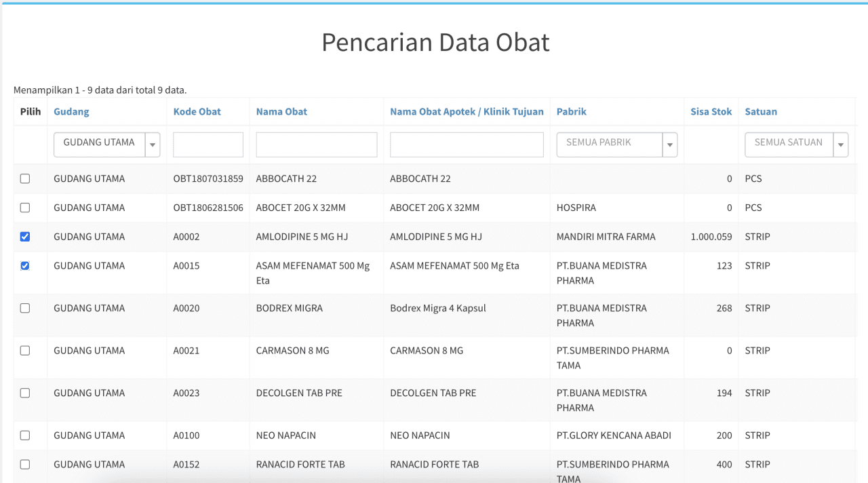Image resolution: width=868 pixels, height=483 pixels.
Task: Check the ABBOCATH 22 row checkbox
Action: [25, 179]
